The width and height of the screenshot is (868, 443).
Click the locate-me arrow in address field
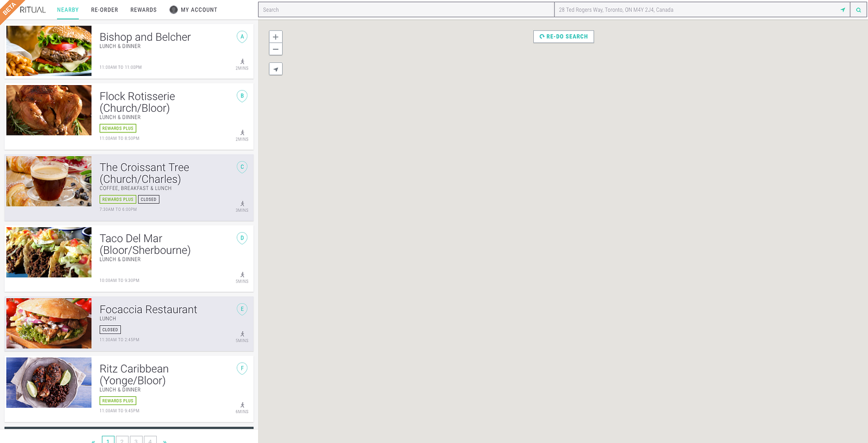coord(843,10)
